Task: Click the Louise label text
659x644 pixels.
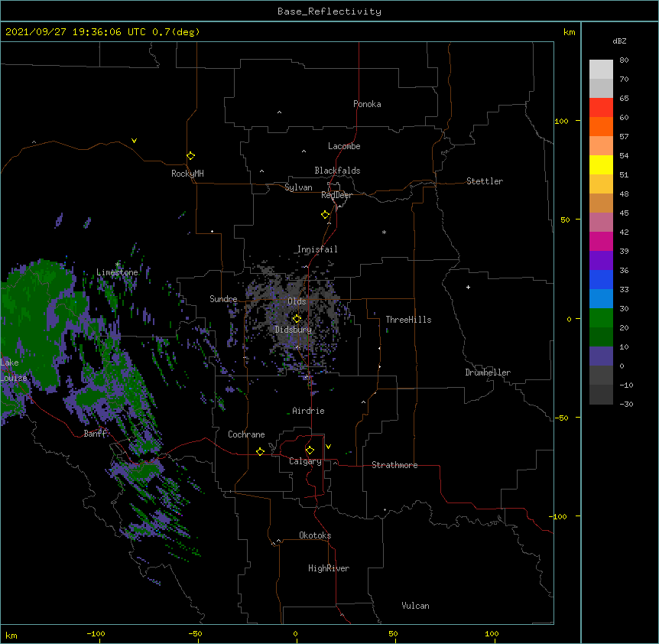Action: click(x=14, y=378)
